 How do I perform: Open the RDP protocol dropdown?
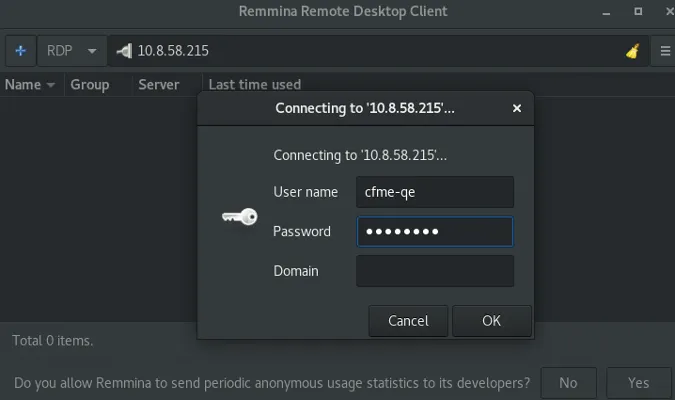(74, 51)
